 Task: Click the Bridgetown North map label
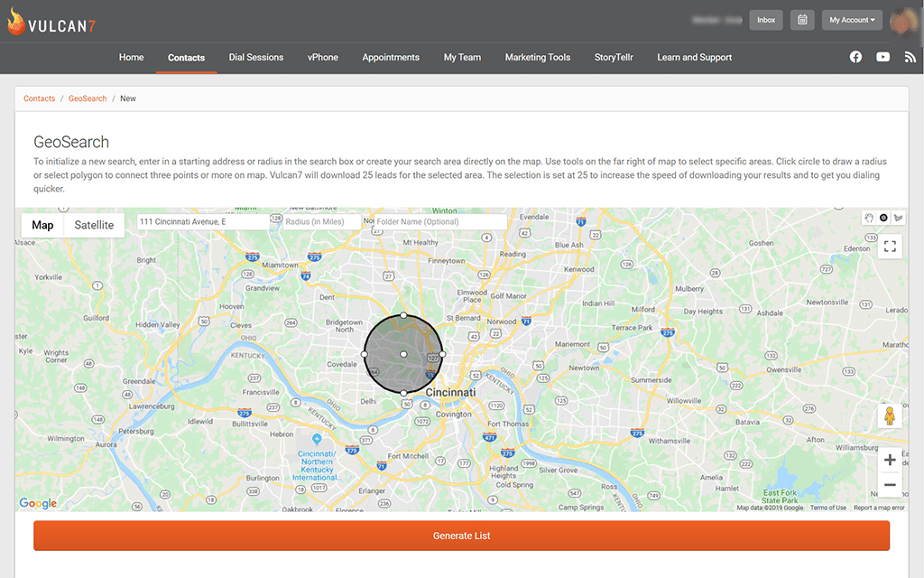[x=344, y=325]
